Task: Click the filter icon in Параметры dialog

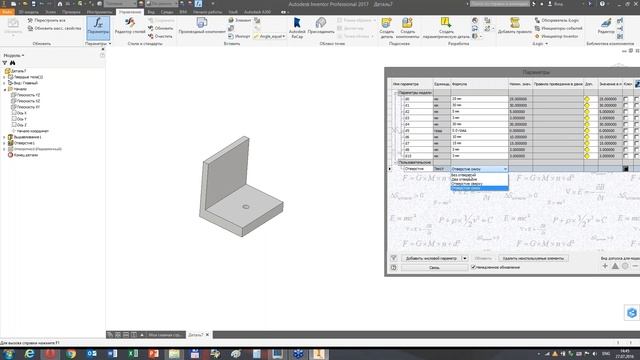Action: [x=393, y=258]
